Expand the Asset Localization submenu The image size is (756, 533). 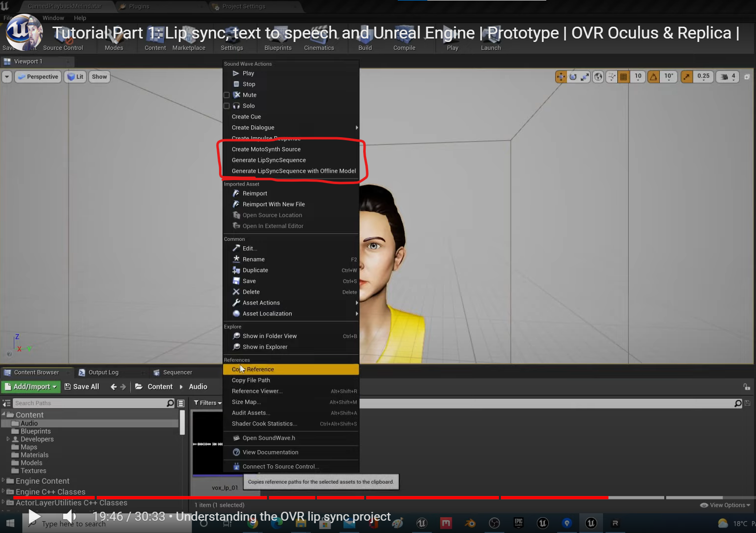point(291,313)
